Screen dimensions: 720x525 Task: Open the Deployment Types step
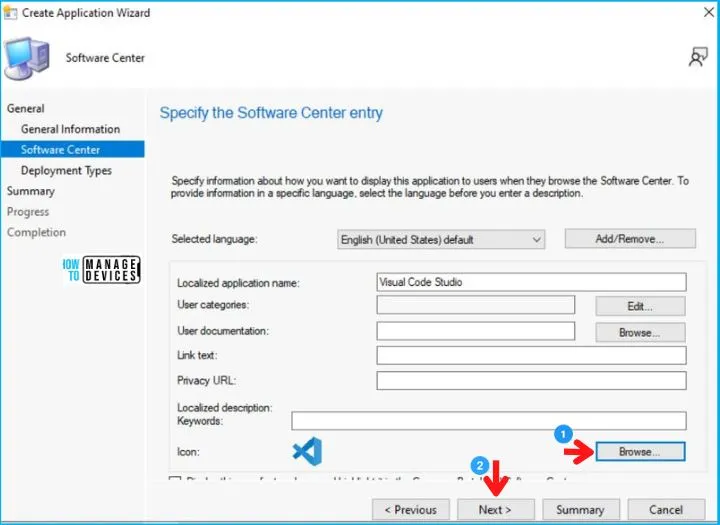click(x=66, y=170)
